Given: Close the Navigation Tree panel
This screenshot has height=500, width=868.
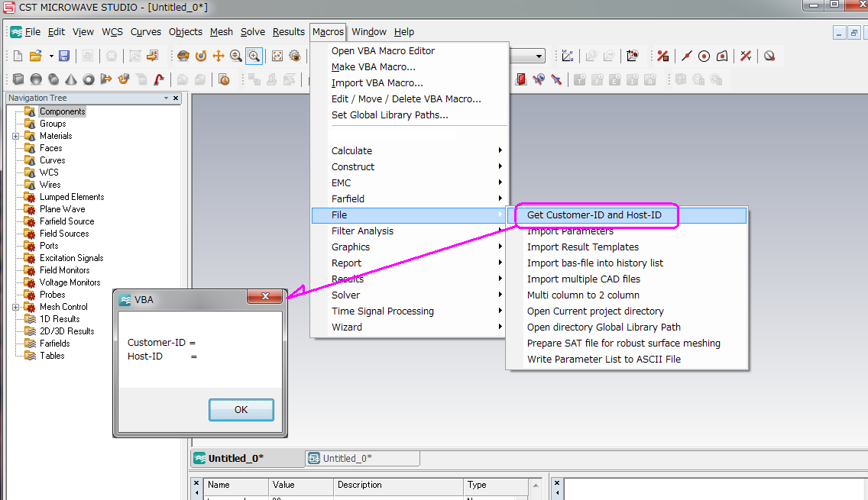Looking at the screenshot, I should 176,98.
